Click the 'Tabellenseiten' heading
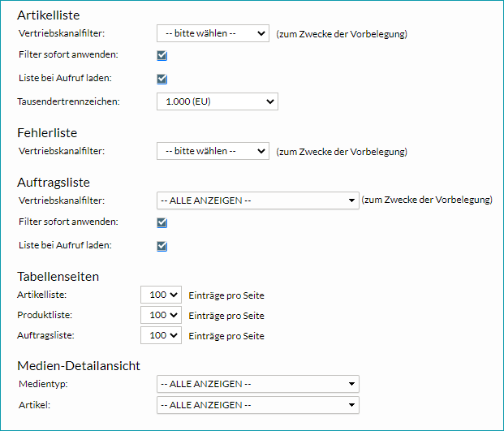504x431 pixels. point(58,277)
